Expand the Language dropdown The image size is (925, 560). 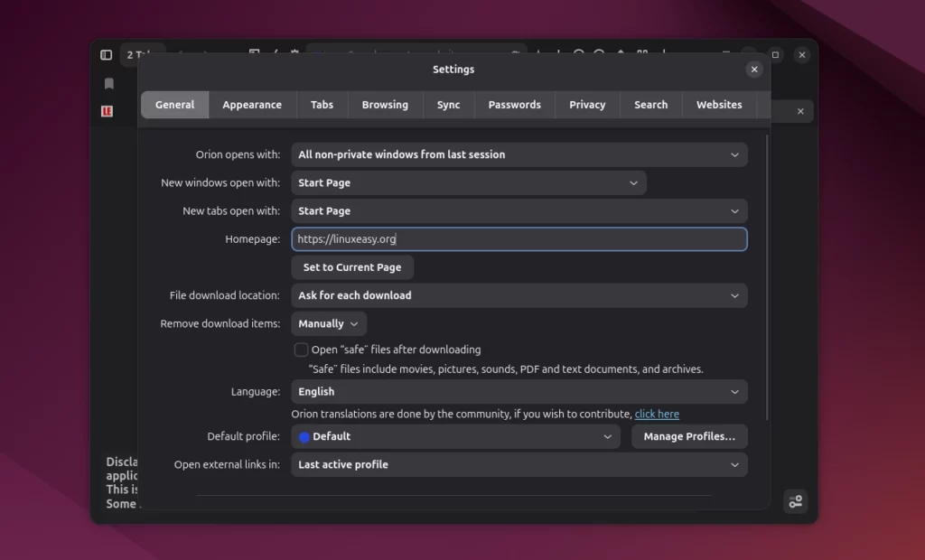519,392
